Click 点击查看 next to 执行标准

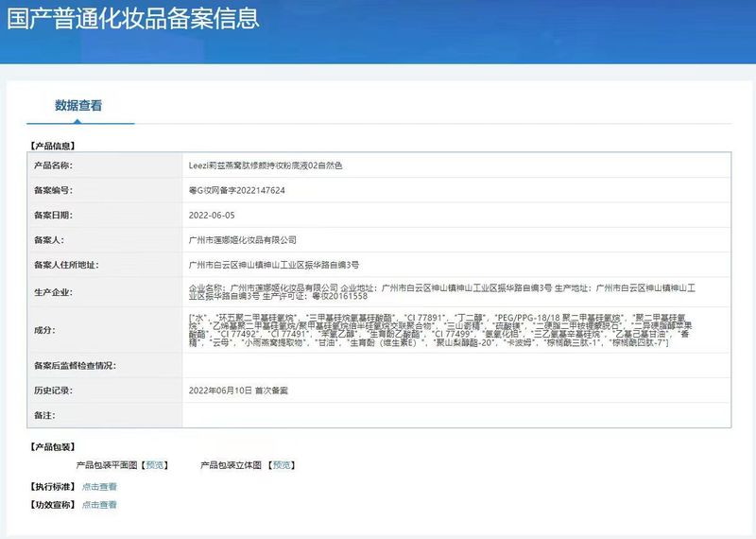(x=99, y=486)
